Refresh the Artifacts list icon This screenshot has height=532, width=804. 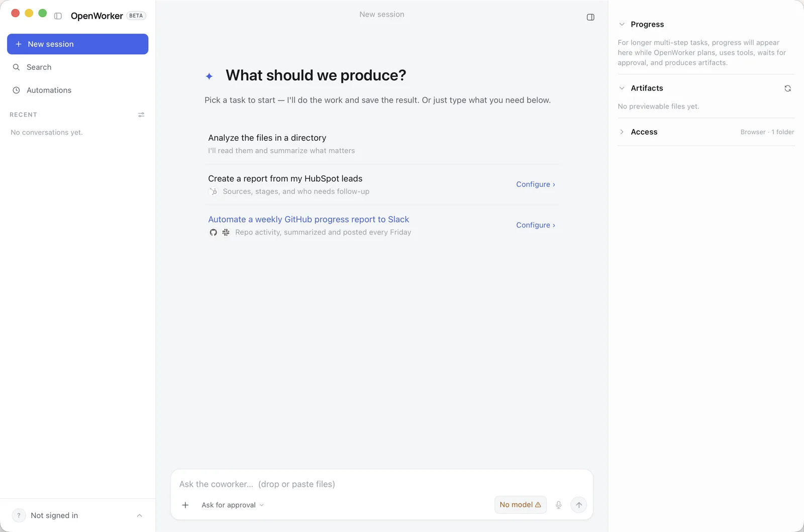coord(787,88)
